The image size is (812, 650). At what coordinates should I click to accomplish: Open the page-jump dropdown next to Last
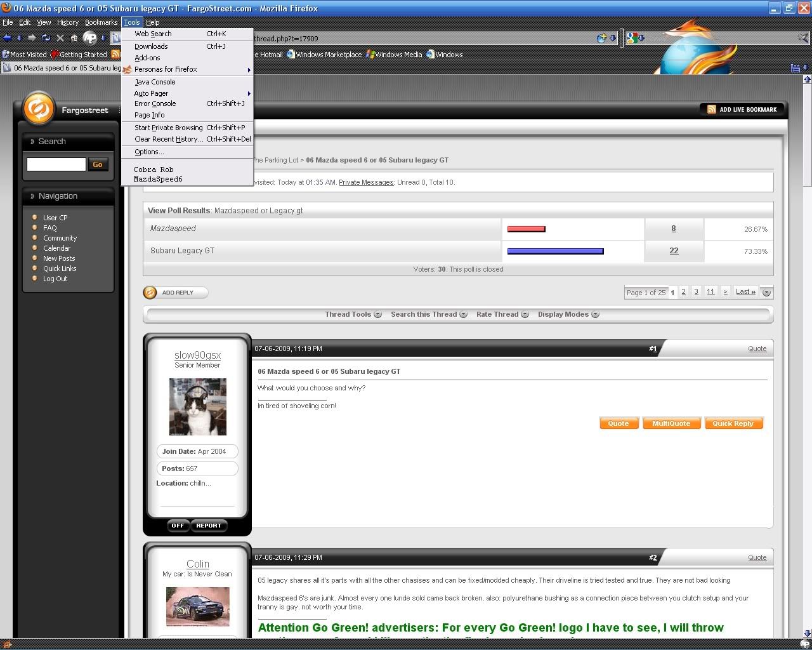coord(766,293)
